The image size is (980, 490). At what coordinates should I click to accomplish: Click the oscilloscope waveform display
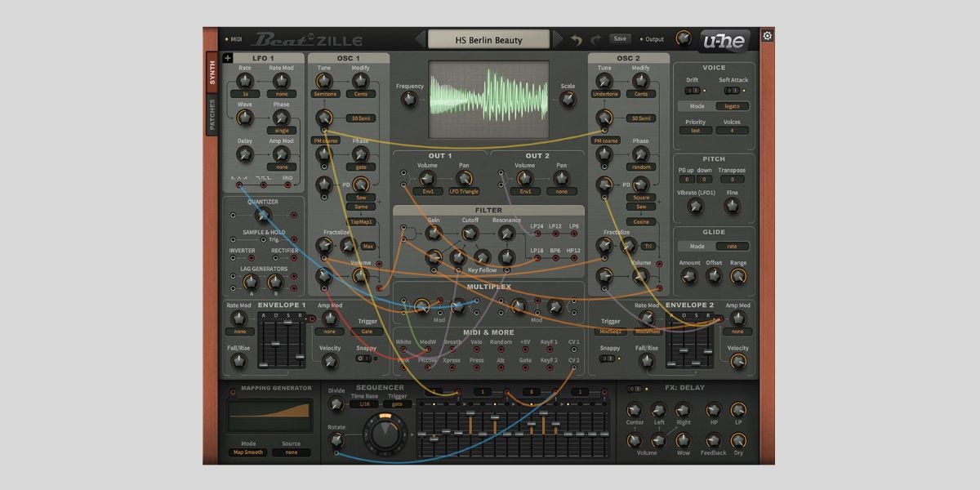pyautogui.click(x=489, y=100)
